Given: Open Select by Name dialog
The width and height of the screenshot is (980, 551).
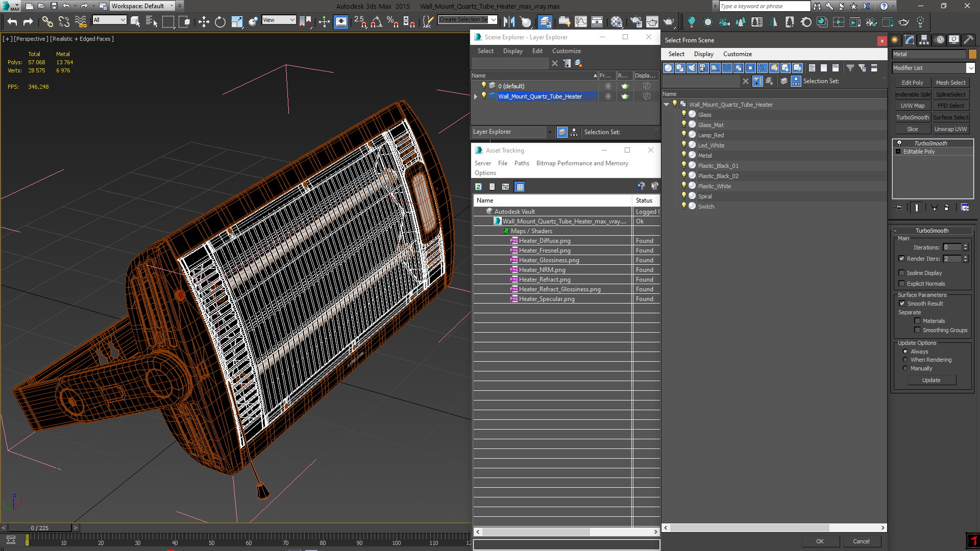Looking at the screenshot, I should tap(152, 21).
